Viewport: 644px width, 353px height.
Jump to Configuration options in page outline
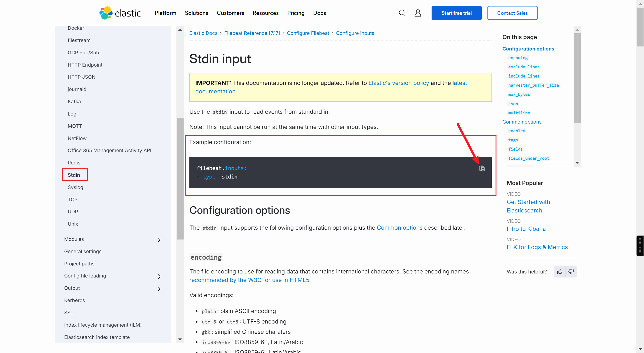click(x=528, y=49)
